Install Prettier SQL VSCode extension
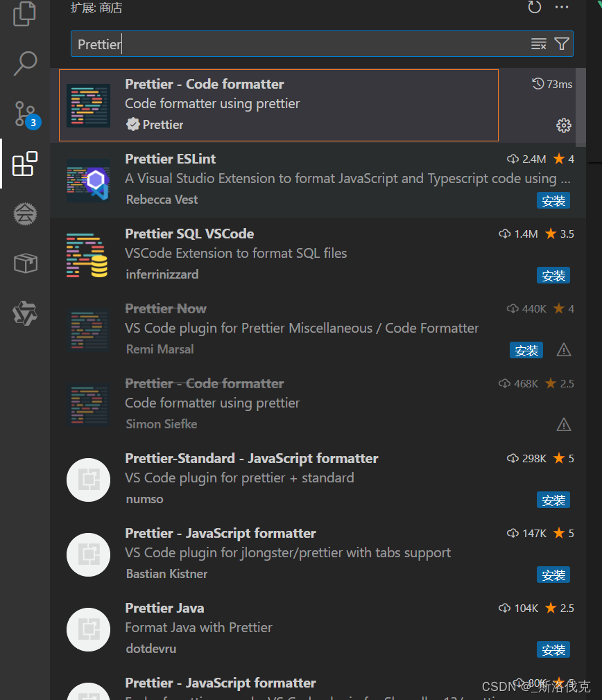The image size is (602, 700). point(553,276)
